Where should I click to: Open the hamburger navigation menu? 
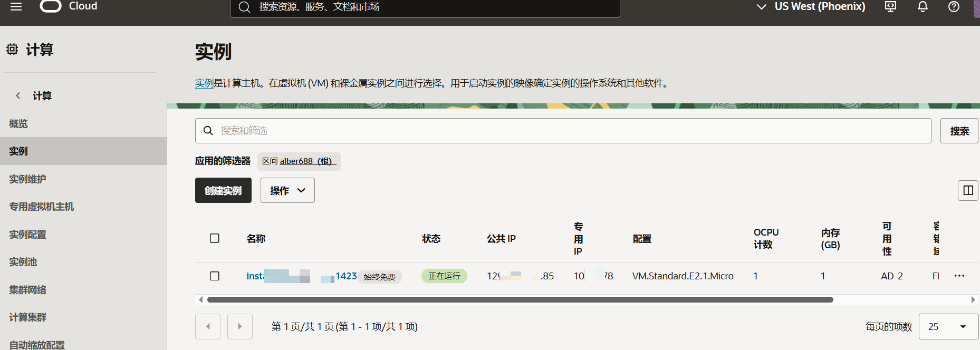(x=16, y=7)
